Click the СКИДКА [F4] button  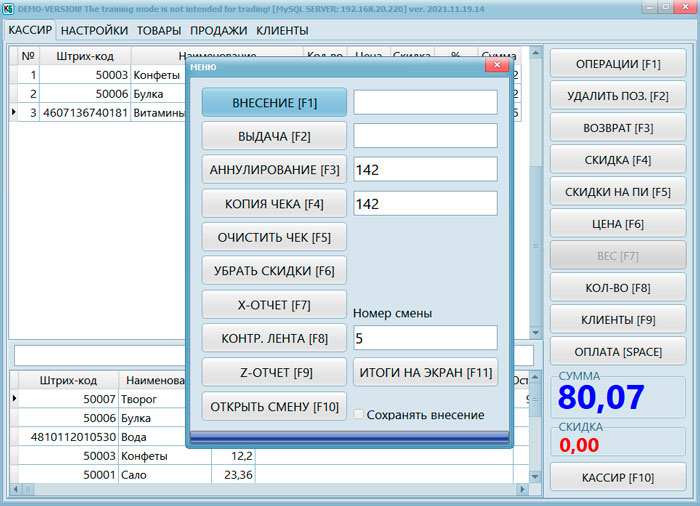point(618,159)
